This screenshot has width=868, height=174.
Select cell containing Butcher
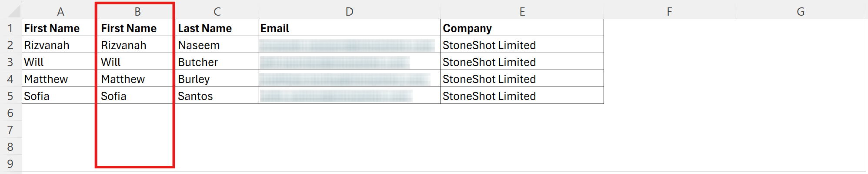[217, 62]
